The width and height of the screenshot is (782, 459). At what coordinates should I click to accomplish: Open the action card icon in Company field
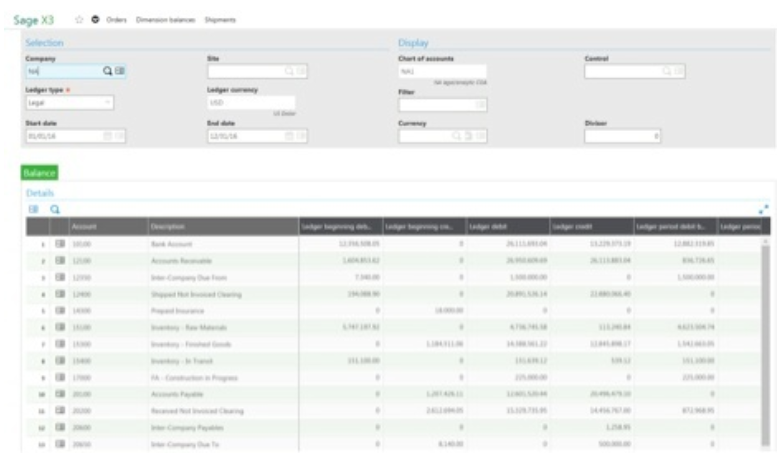120,71
